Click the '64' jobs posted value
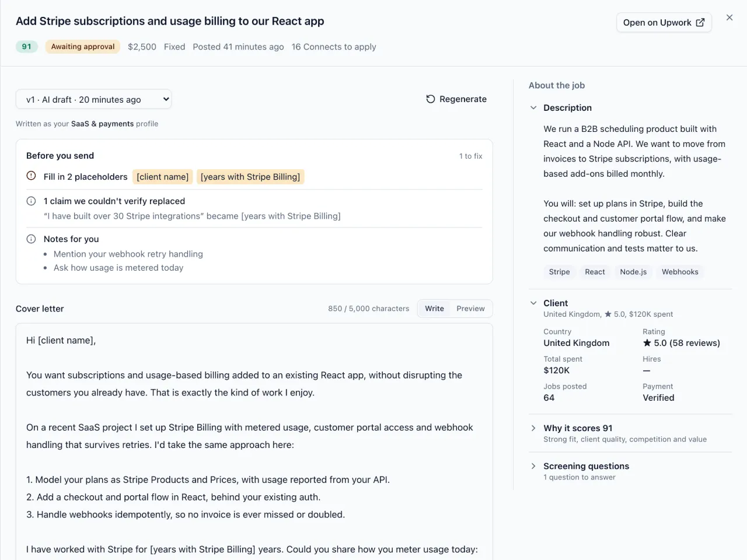Screen dimensions: 747x560 pyautogui.click(x=549, y=398)
